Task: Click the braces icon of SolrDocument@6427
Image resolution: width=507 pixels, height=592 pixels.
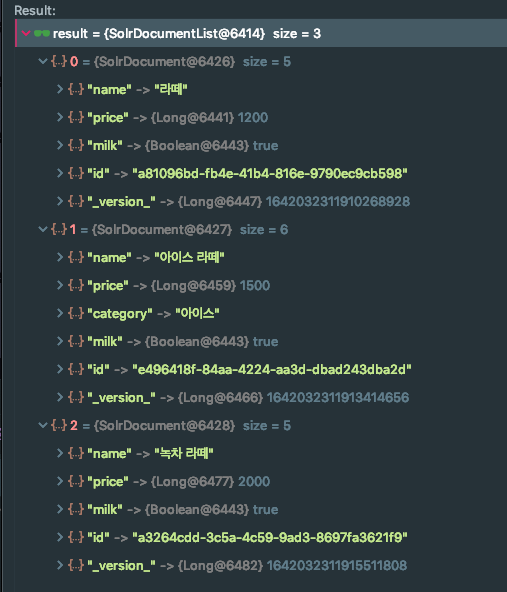Action: pyautogui.click(x=59, y=230)
